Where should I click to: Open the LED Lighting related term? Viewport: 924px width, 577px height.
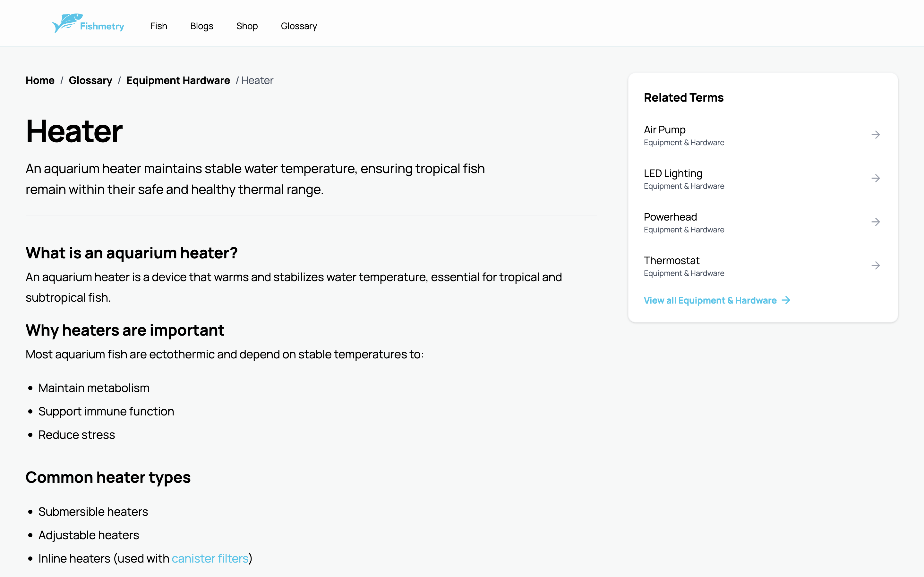[x=673, y=173]
